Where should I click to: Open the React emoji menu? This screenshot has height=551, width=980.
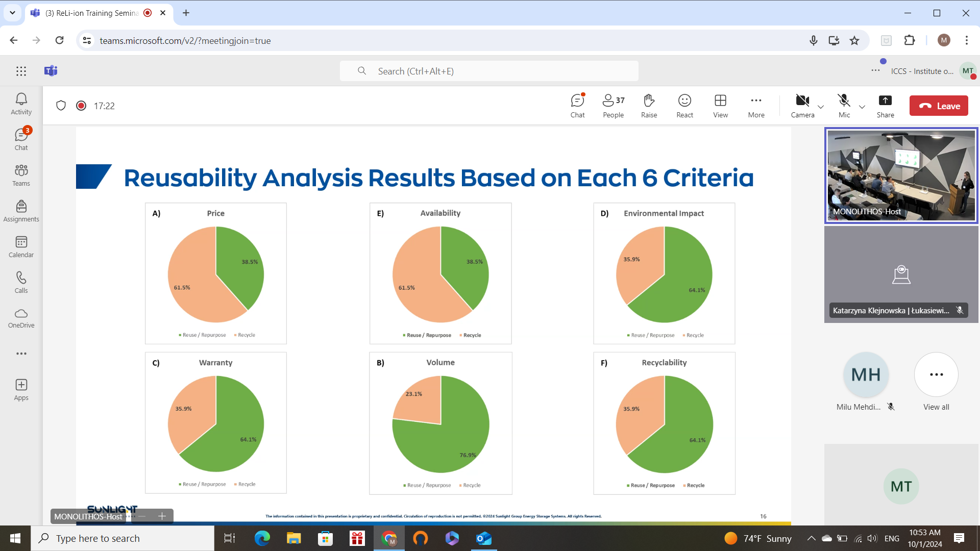684,106
